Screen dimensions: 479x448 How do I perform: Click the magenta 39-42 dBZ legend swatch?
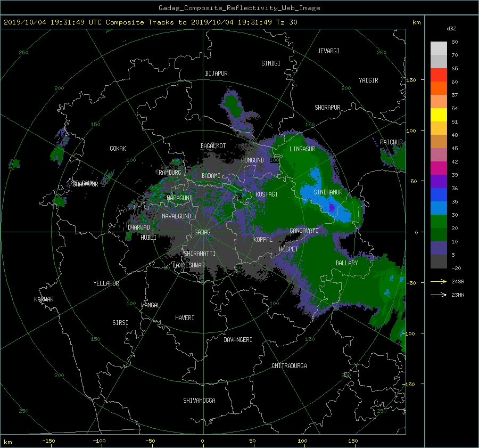(x=439, y=168)
